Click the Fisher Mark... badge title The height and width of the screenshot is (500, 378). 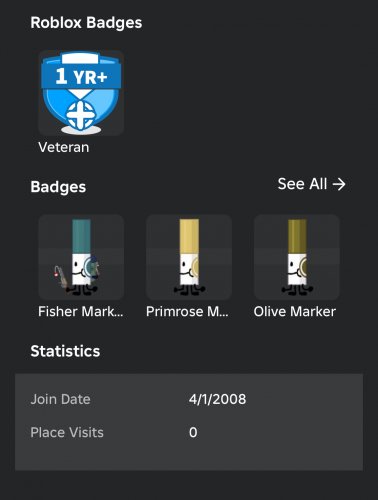(x=81, y=312)
